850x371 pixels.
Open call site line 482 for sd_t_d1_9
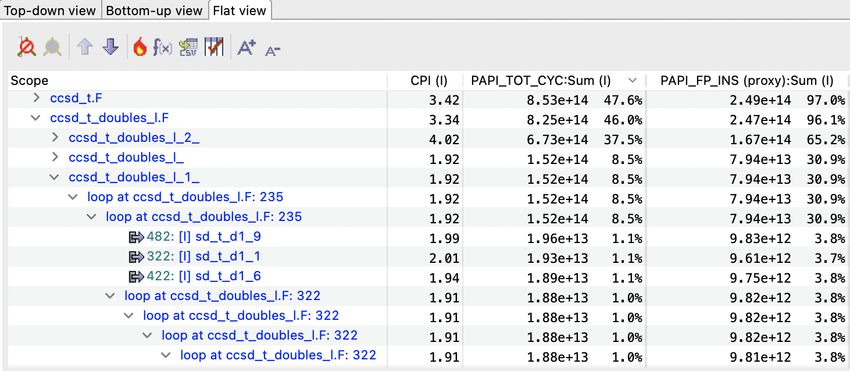160,236
